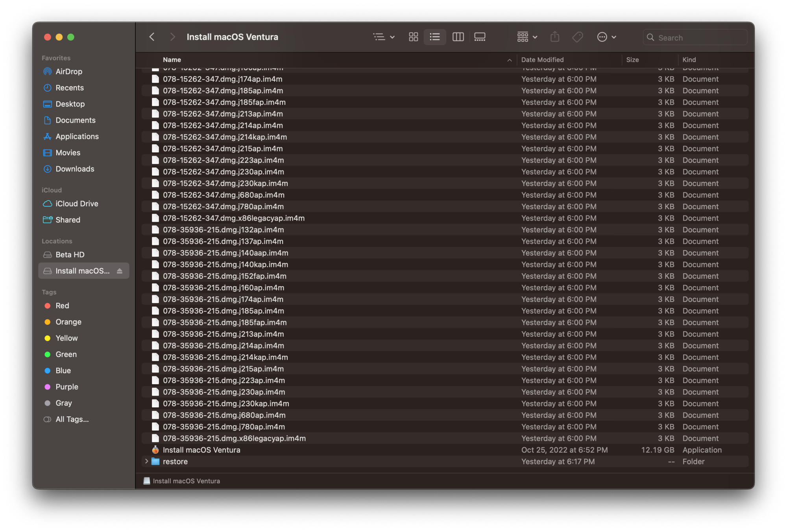Screen dimensions: 787x532
Task: Filter by the Orange tag
Action: [83, 322]
